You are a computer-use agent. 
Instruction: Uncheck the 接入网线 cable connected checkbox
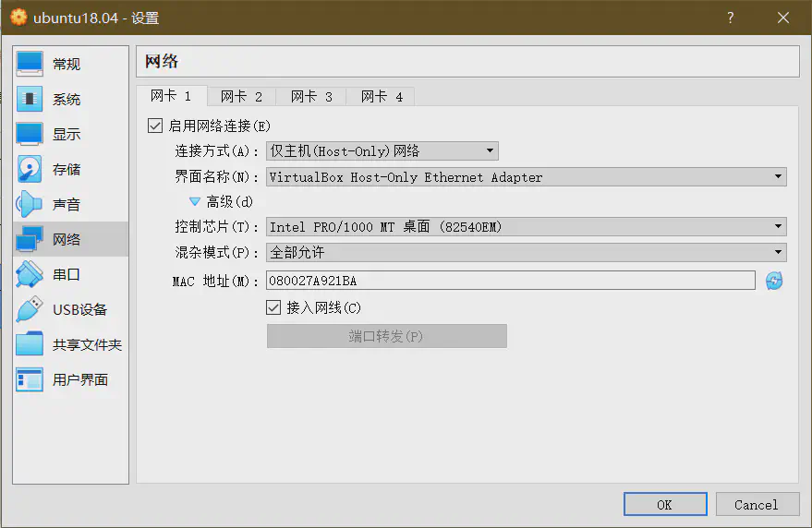pos(273,307)
